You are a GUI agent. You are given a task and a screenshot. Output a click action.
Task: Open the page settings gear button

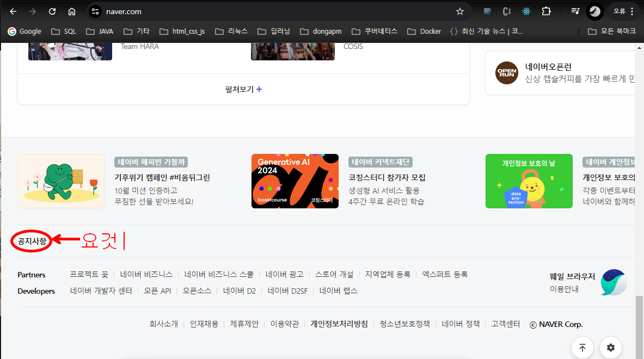(x=611, y=348)
